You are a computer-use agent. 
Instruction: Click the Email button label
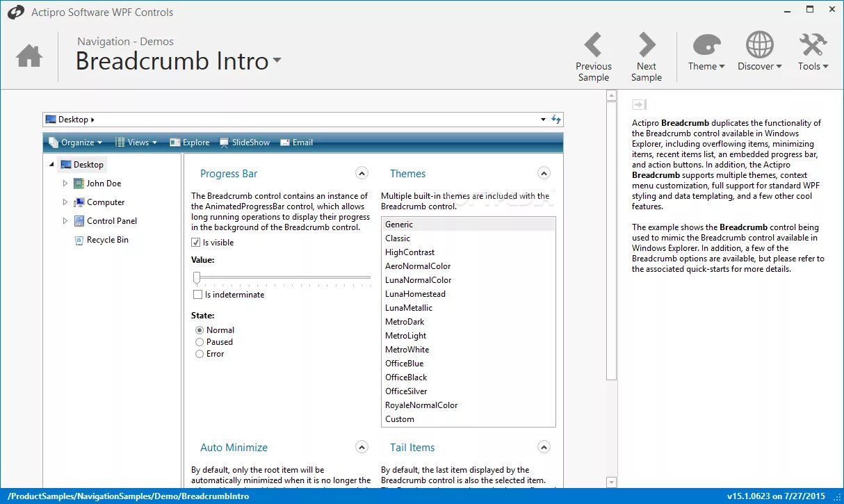pos(302,143)
